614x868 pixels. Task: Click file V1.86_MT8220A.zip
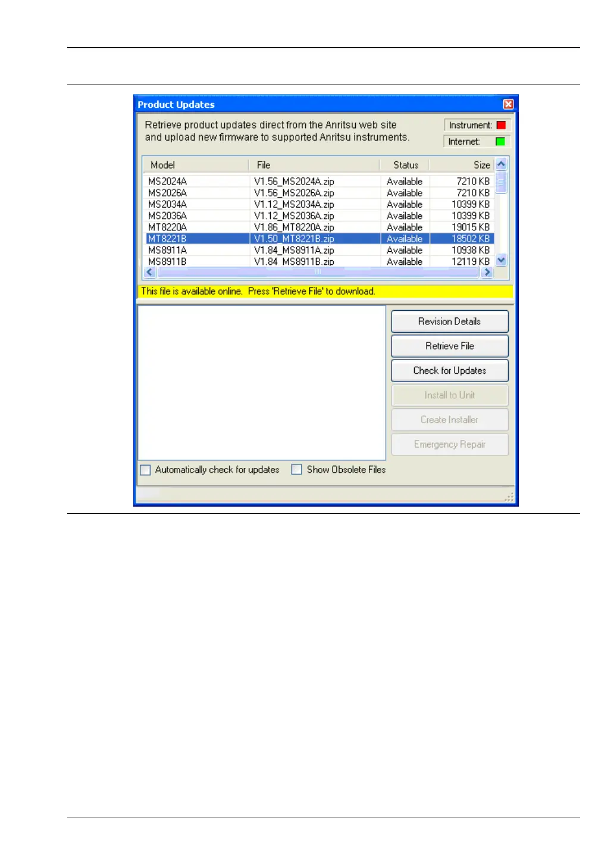tap(294, 227)
